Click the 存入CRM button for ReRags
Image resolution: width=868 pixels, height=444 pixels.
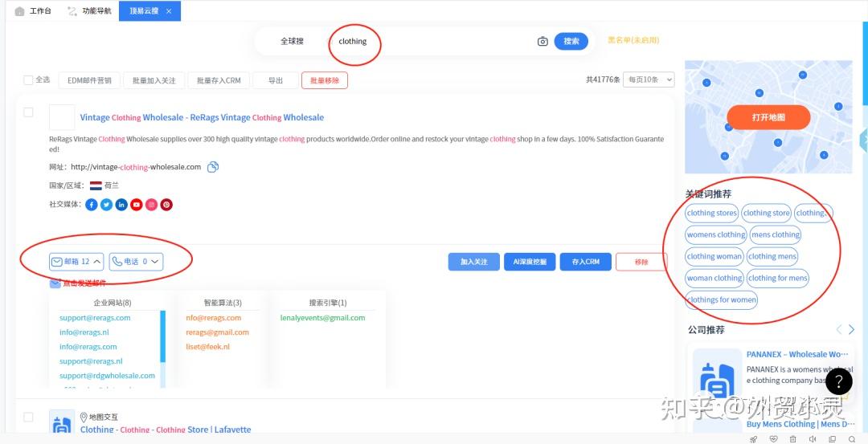point(586,262)
